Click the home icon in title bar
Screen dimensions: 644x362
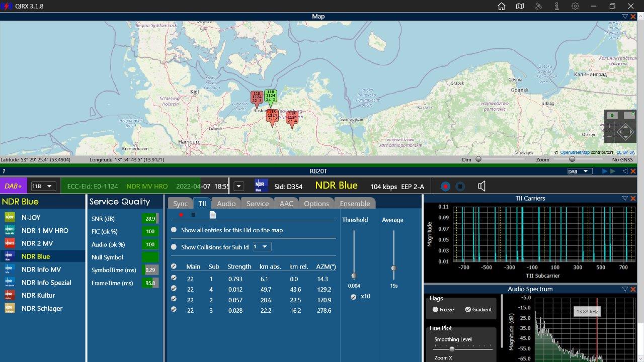click(x=501, y=7)
